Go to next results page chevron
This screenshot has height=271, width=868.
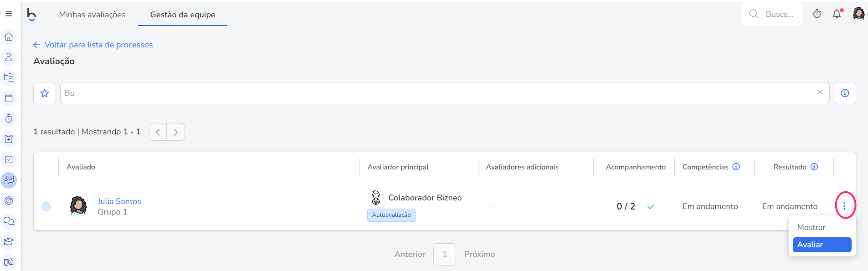pyautogui.click(x=176, y=132)
